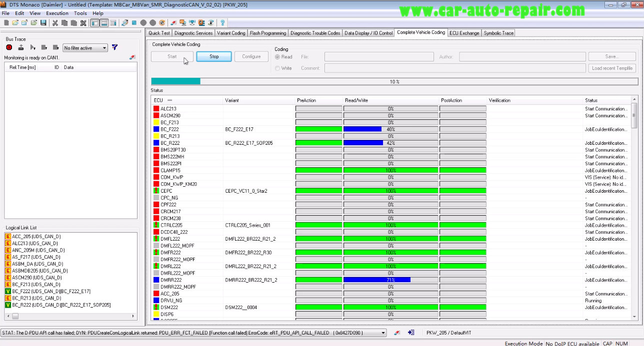Click the DTS Monaco app icon in title bar

tap(3, 4)
